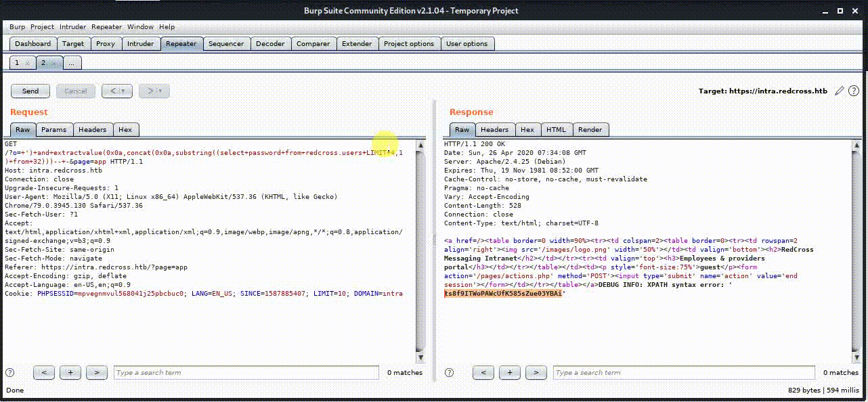Open the request search help icon

click(x=9, y=373)
